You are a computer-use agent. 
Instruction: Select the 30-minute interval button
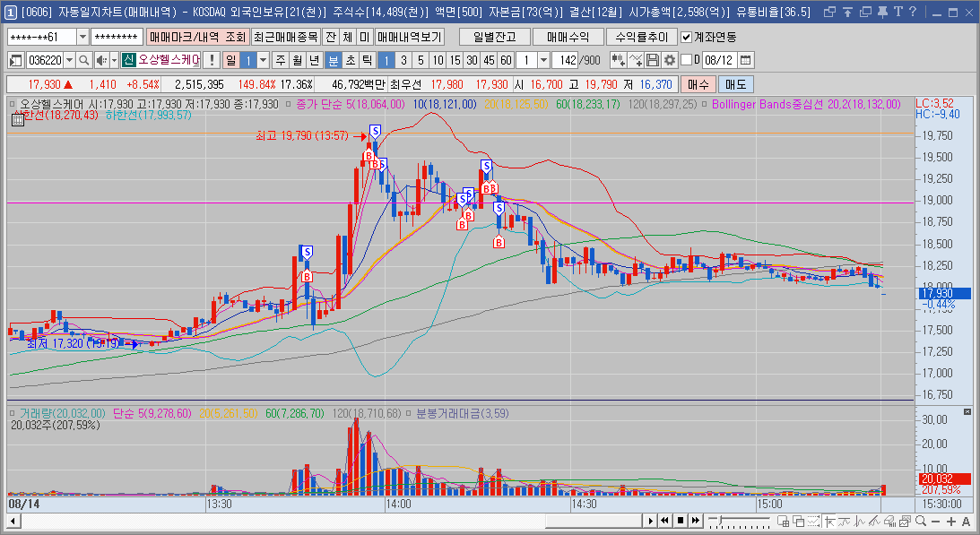click(472, 60)
